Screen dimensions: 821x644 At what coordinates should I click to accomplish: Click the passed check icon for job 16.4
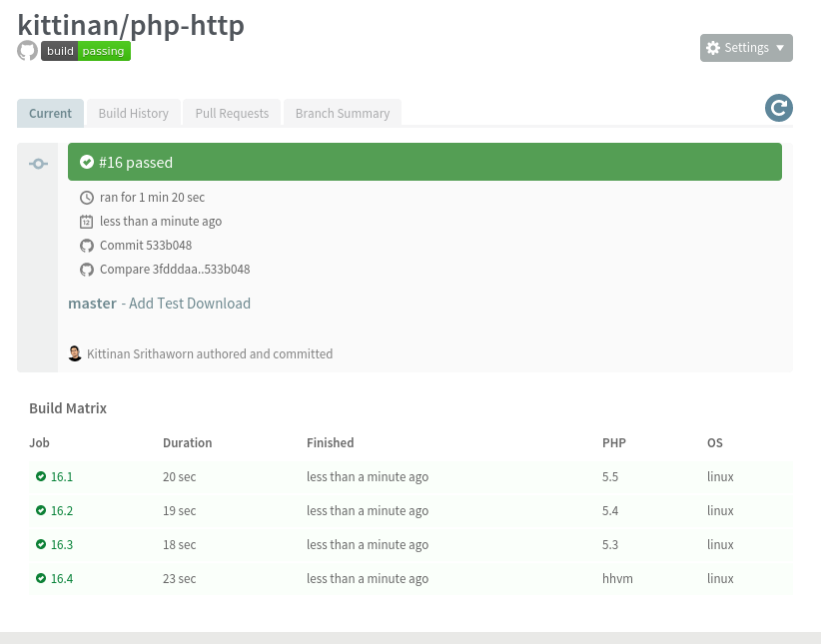41,578
